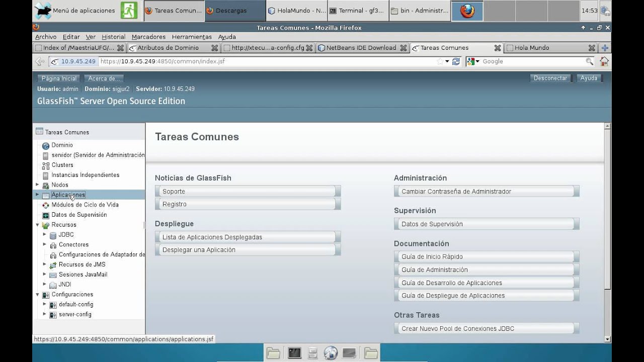
Task: Click the Acerca de... button
Action: coord(103,78)
